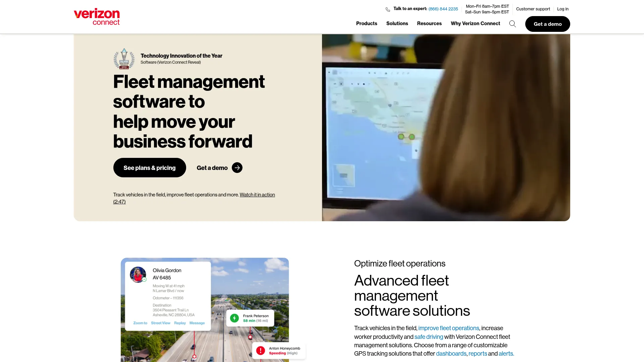Image resolution: width=644 pixels, height=362 pixels.
Task: Click the Verizon Connect logo
Action: [97, 17]
